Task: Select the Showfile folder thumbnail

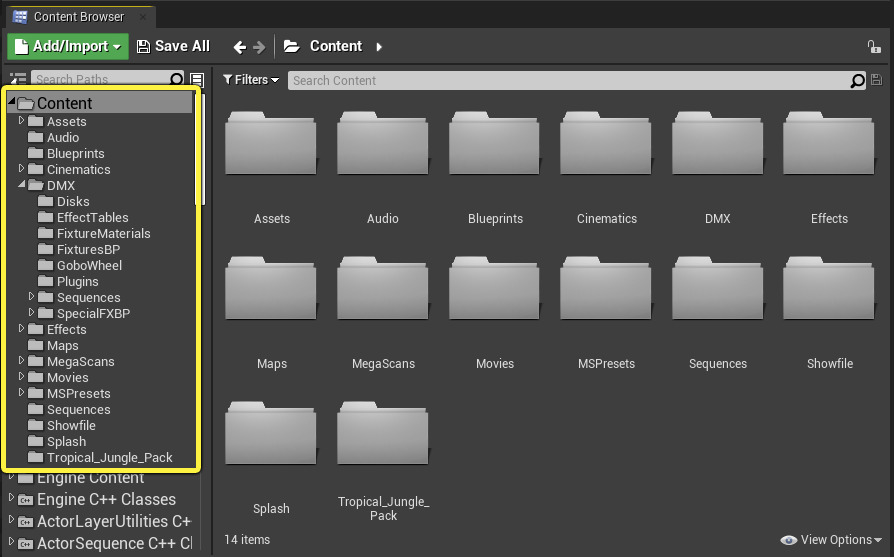Action: [829, 288]
